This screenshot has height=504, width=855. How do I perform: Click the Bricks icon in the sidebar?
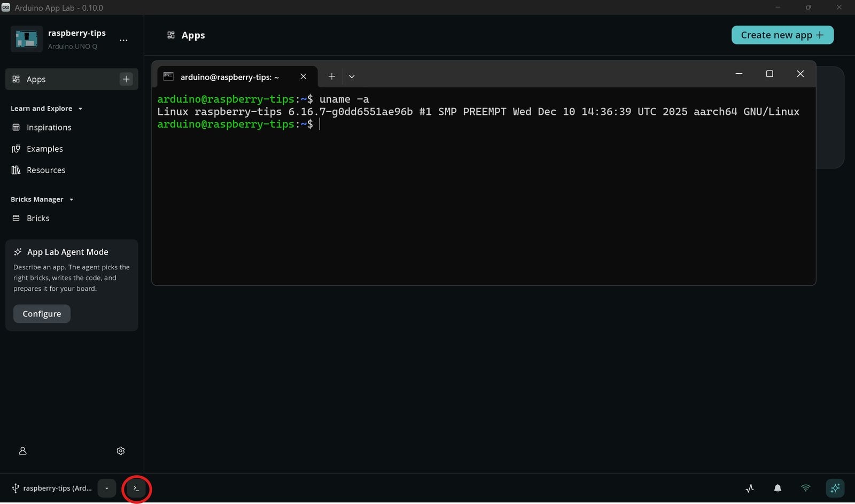pos(16,218)
